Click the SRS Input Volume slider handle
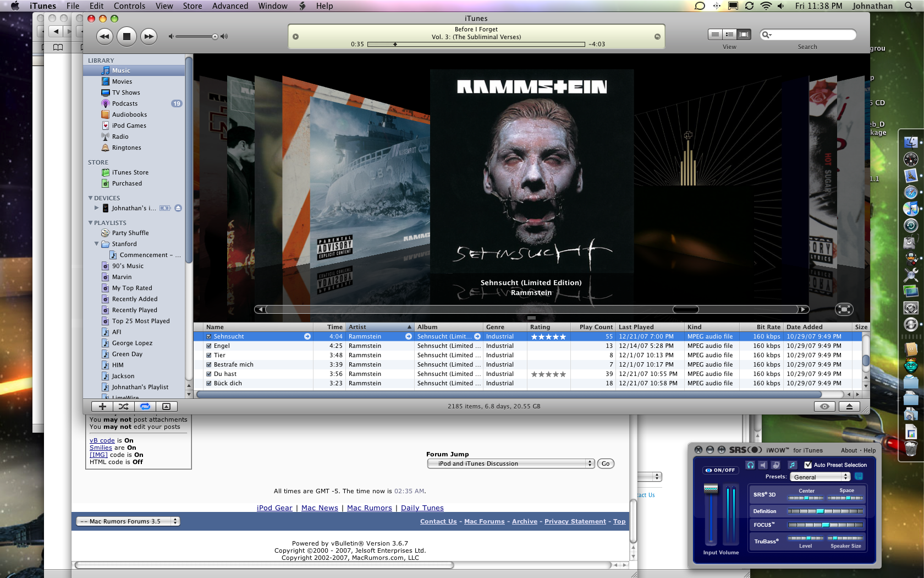924x578 pixels. pyautogui.click(x=711, y=488)
